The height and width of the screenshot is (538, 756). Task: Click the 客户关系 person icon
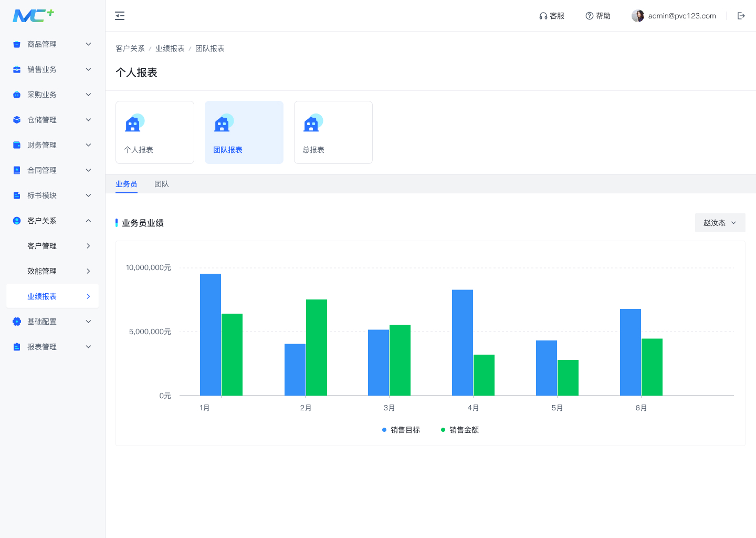click(x=17, y=221)
